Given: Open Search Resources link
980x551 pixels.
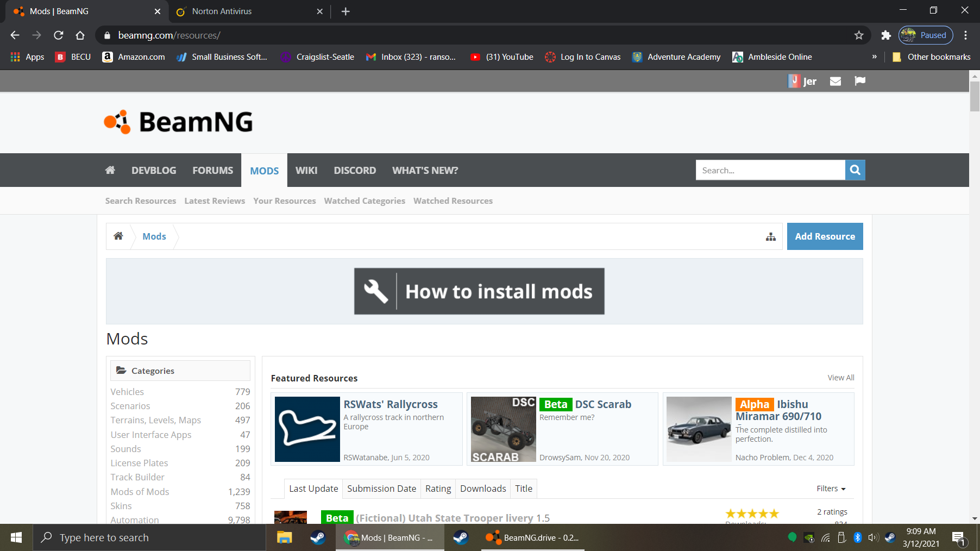Looking at the screenshot, I should [x=141, y=201].
